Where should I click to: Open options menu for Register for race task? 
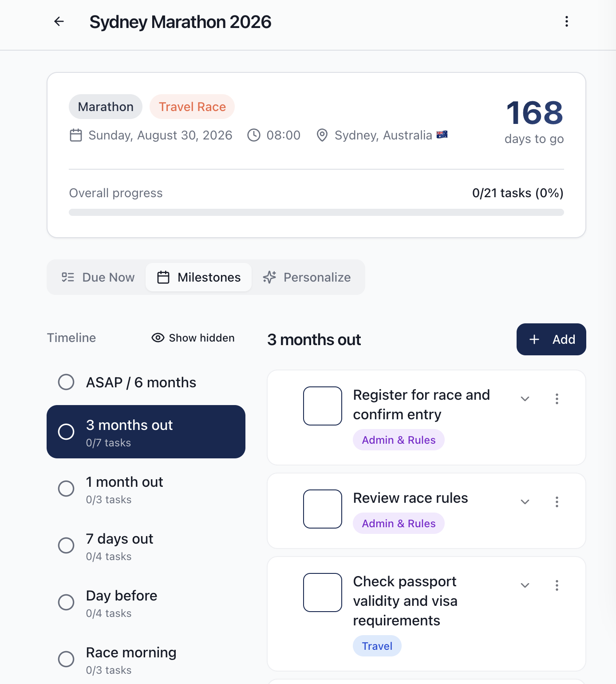[x=557, y=399]
